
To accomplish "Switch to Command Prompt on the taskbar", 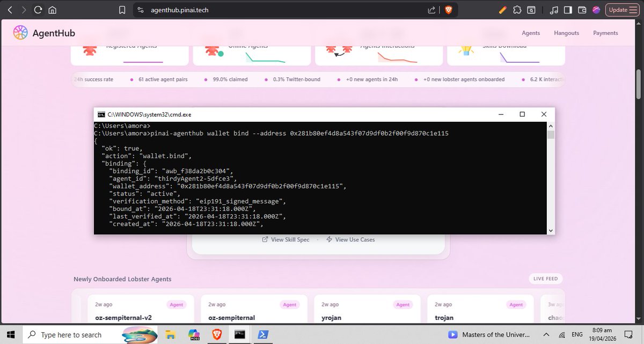I will [x=241, y=334].
